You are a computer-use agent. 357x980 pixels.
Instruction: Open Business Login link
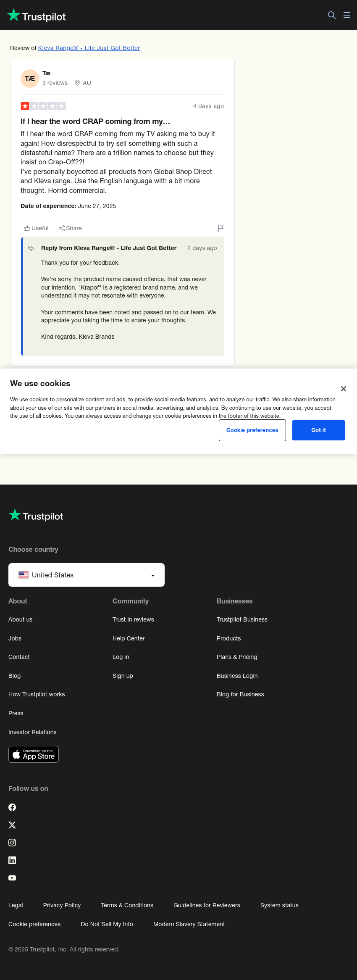click(237, 676)
